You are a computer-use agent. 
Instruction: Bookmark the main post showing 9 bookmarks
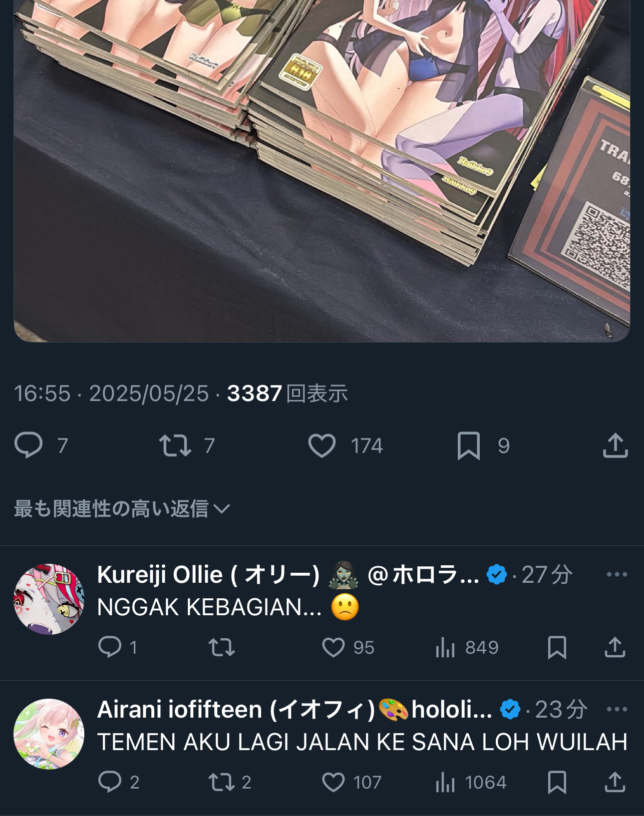click(x=469, y=445)
